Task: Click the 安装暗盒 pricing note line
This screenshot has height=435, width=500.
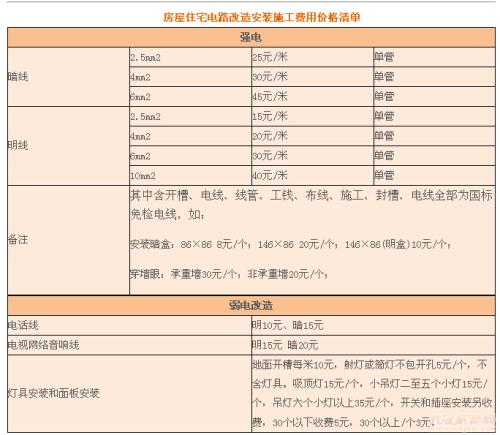Action: 290,244
